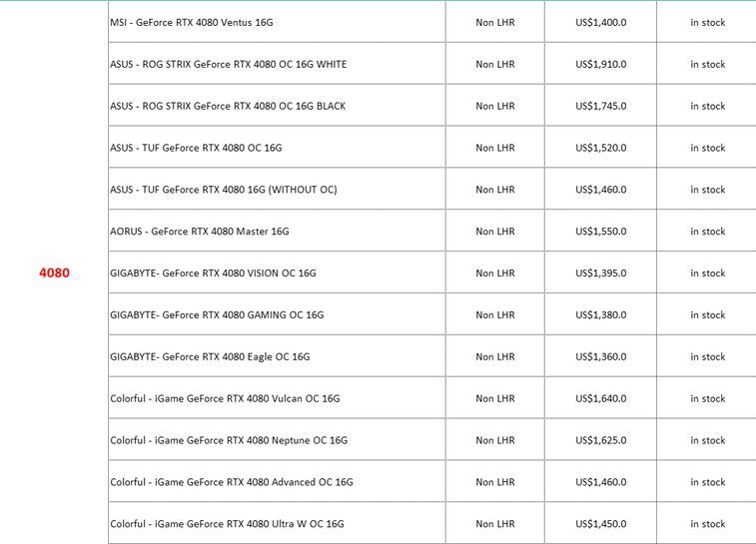Click in stock for the AORUS Master row

[707, 232]
